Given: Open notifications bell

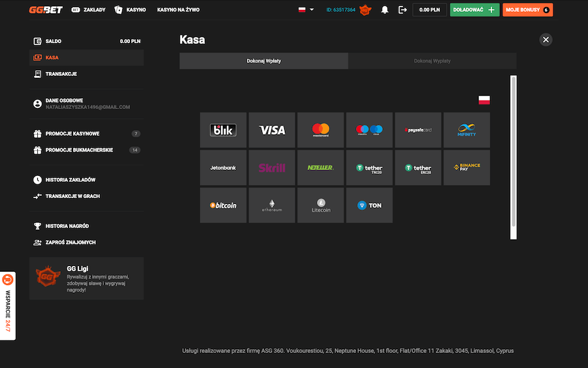Looking at the screenshot, I should pyautogui.click(x=384, y=10).
